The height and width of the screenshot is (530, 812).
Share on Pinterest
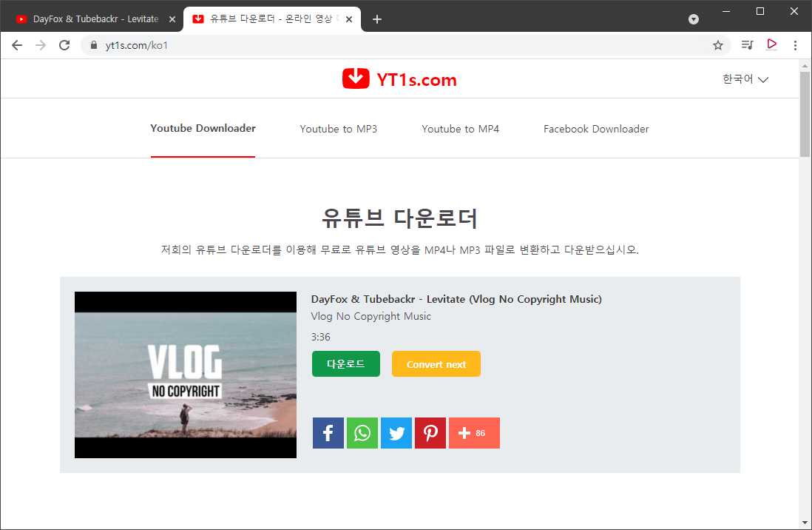[x=430, y=433]
